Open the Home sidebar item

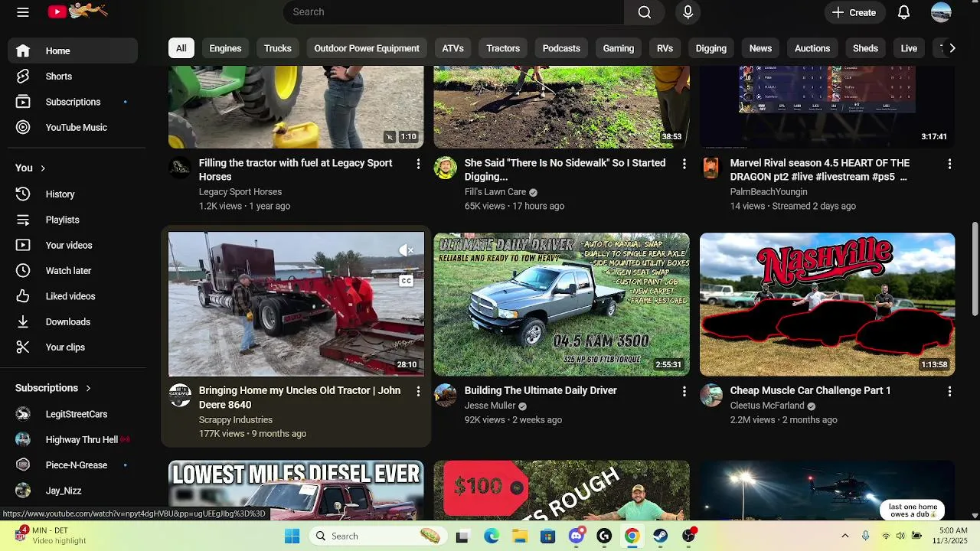pyautogui.click(x=73, y=51)
